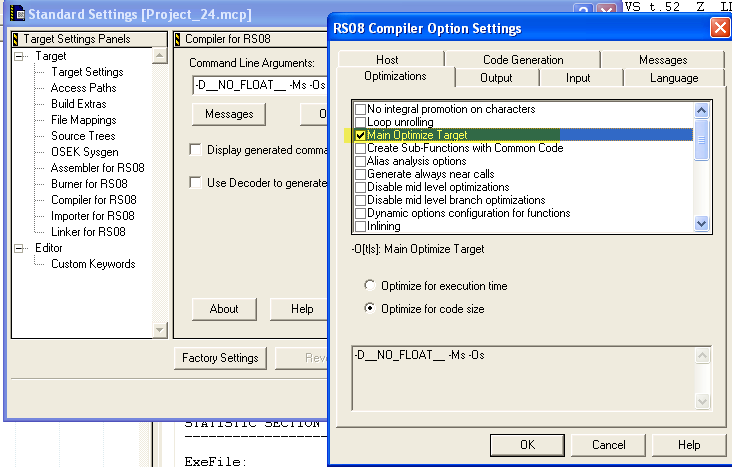The image size is (732, 467).
Task: Select Optimize for code size
Action: [369, 308]
